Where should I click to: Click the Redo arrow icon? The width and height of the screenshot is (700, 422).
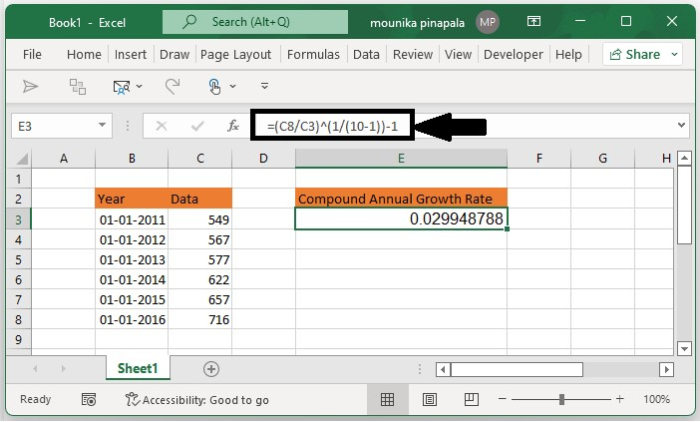(172, 87)
